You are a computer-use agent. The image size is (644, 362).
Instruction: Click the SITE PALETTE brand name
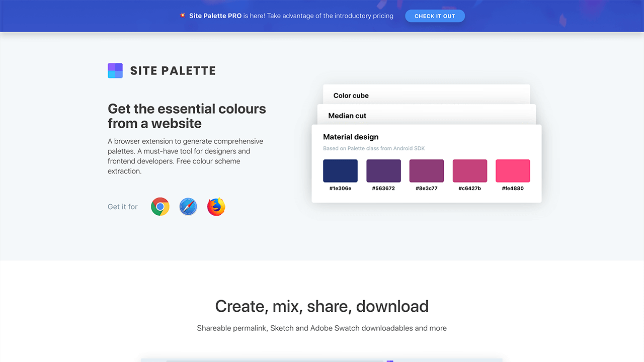click(x=173, y=71)
